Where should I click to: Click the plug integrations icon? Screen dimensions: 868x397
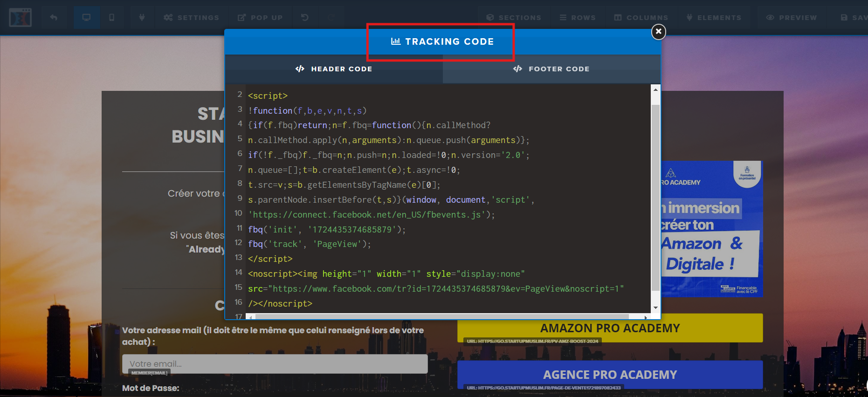(x=142, y=17)
